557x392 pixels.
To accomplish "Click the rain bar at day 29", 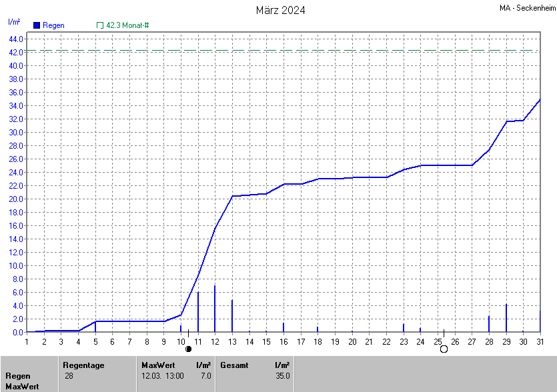I will pyautogui.click(x=506, y=318).
